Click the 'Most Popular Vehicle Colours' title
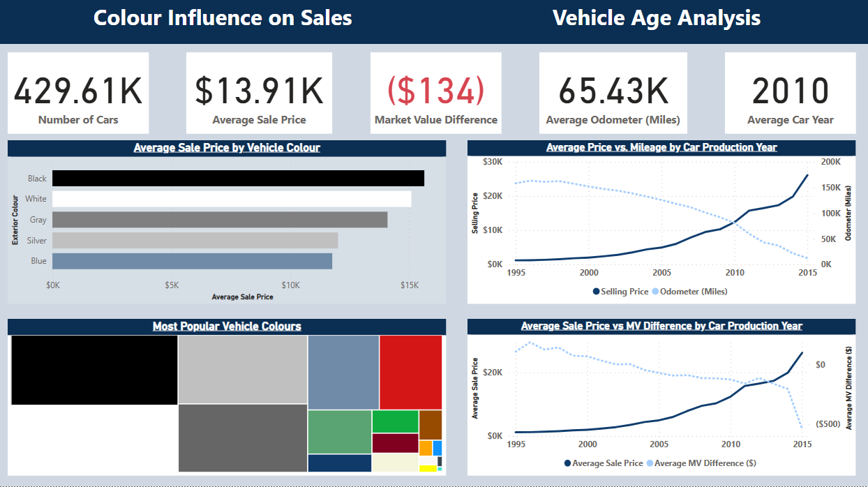 coord(227,327)
